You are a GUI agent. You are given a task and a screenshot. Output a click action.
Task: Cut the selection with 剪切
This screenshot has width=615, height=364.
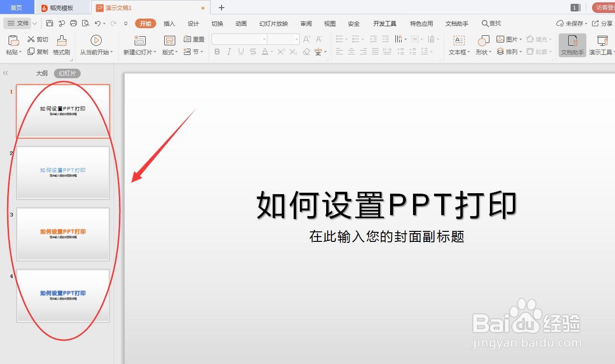(x=38, y=39)
